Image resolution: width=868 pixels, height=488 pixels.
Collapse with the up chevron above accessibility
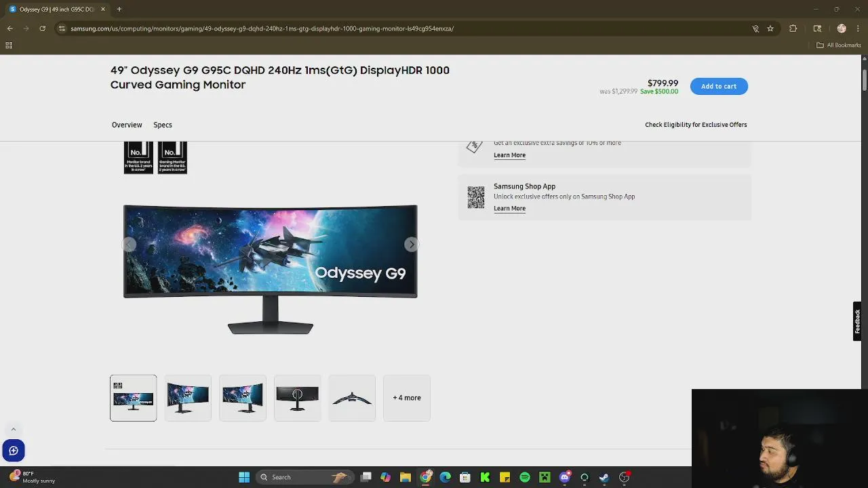pyautogui.click(x=13, y=430)
